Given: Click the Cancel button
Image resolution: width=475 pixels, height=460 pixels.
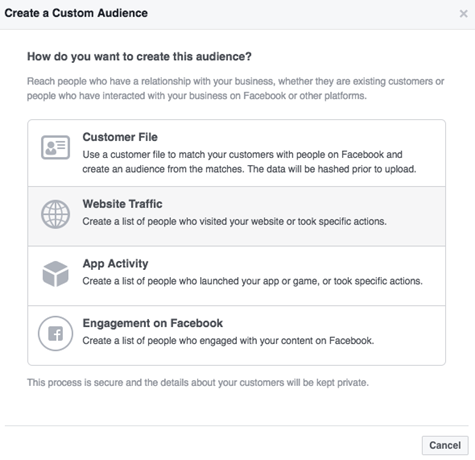Looking at the screenshot, I should [x=445, y=445].
